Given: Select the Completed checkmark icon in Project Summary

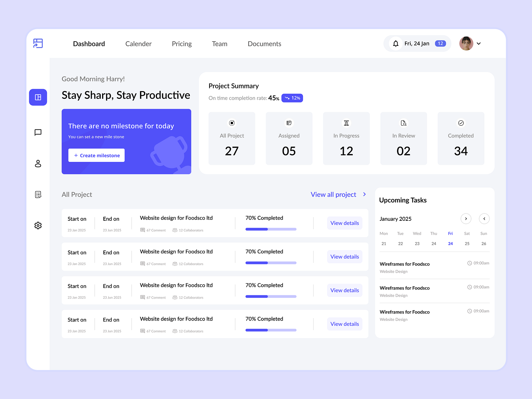Looking at the screenshot, I should [461, 123].
